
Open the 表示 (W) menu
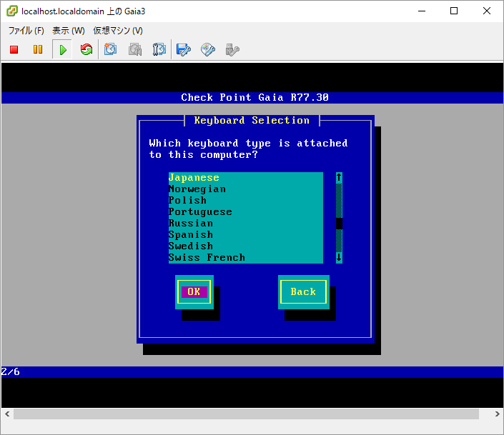(x=69, y=31)
